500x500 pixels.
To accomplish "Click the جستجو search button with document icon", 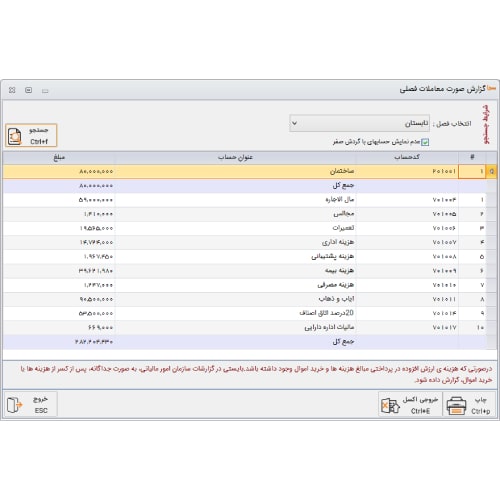I will tap(31, 135).
